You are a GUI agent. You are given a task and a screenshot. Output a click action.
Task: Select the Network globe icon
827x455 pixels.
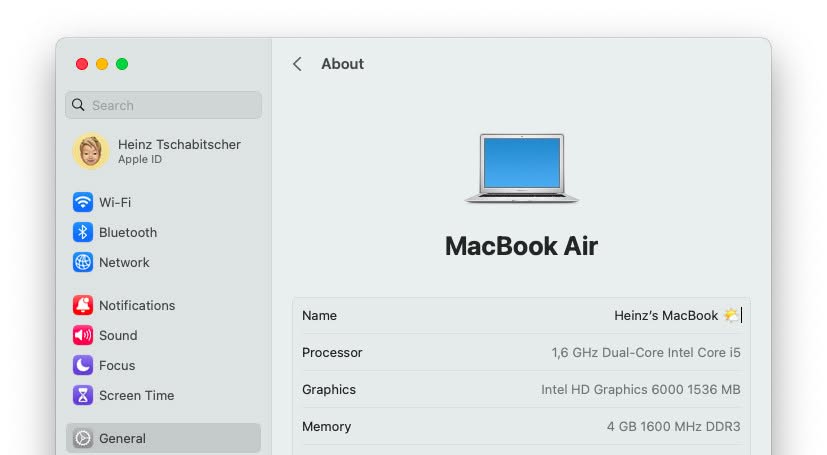[83, 262]
